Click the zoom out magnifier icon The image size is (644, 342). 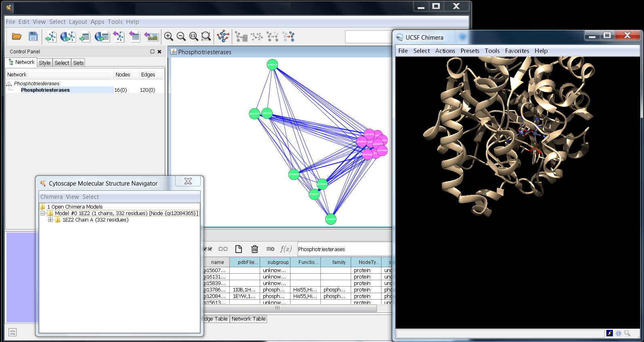[x=181, y=37]
